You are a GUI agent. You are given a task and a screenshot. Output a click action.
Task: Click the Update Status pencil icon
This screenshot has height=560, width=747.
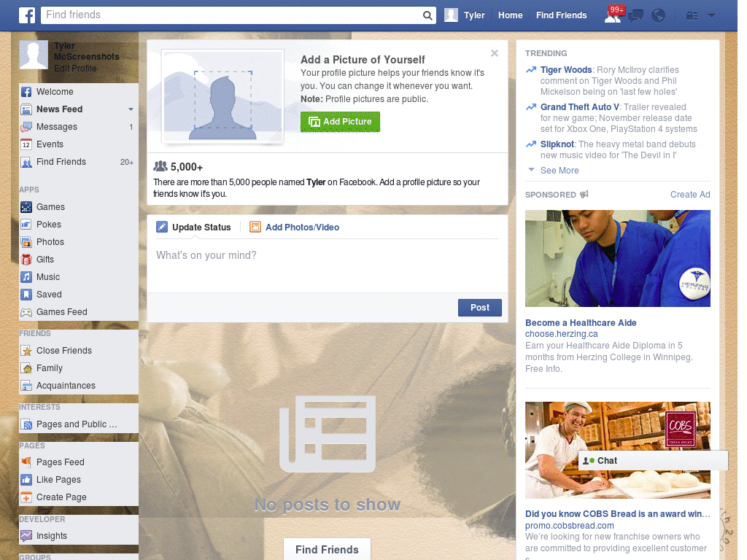pos(162,227)
